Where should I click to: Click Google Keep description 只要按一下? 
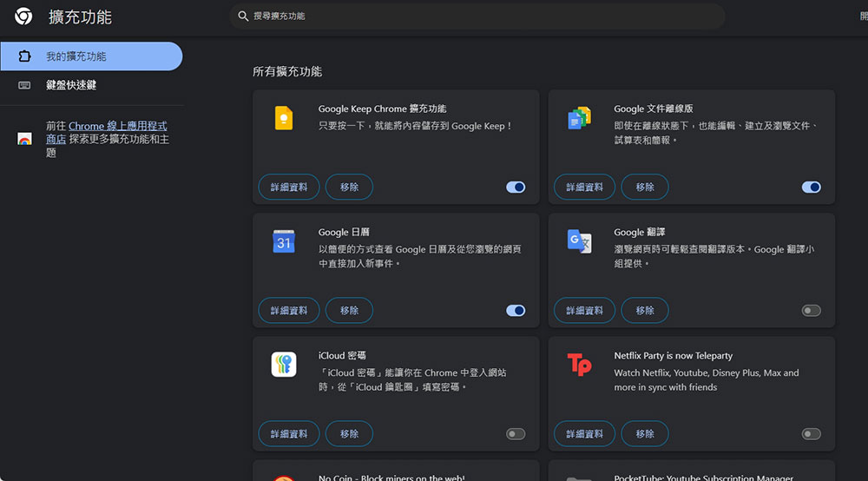coord(416,126)
